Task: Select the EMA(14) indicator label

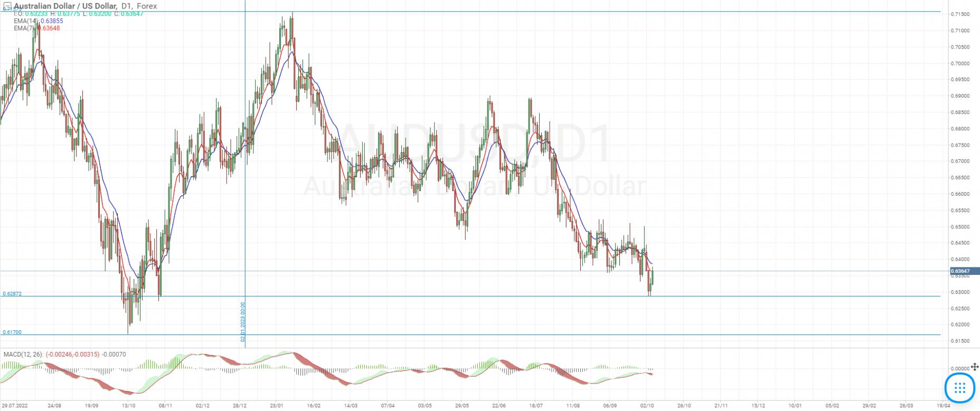Action: [x=26, y=21]
